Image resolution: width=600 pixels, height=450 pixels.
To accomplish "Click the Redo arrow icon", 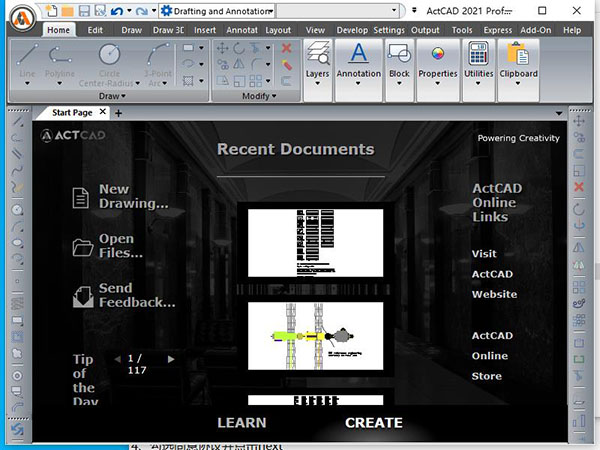I will 142,11.
